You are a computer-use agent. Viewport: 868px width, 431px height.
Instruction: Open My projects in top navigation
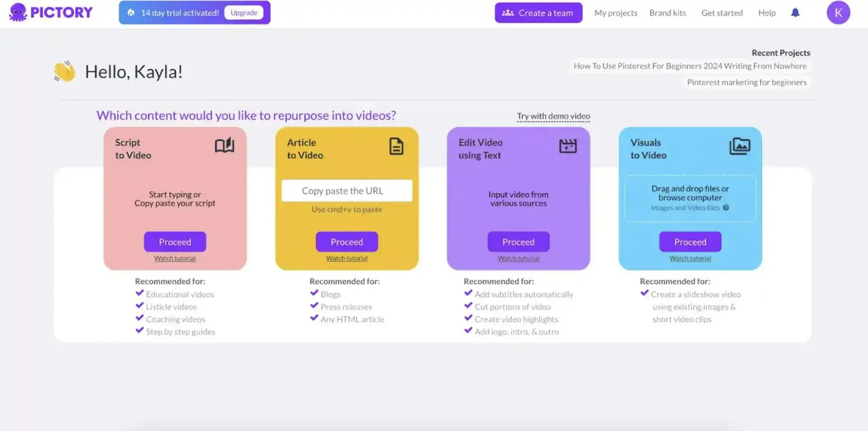pos(615,13)
